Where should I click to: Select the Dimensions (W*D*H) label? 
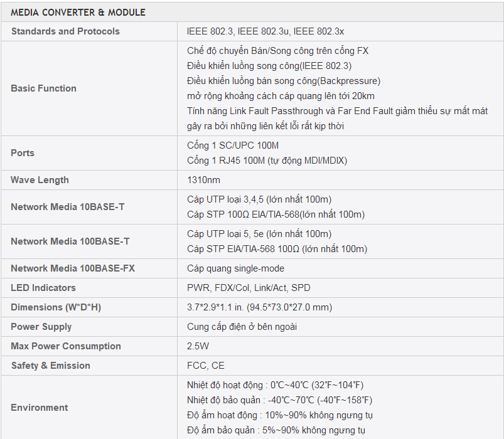[56, 307]
